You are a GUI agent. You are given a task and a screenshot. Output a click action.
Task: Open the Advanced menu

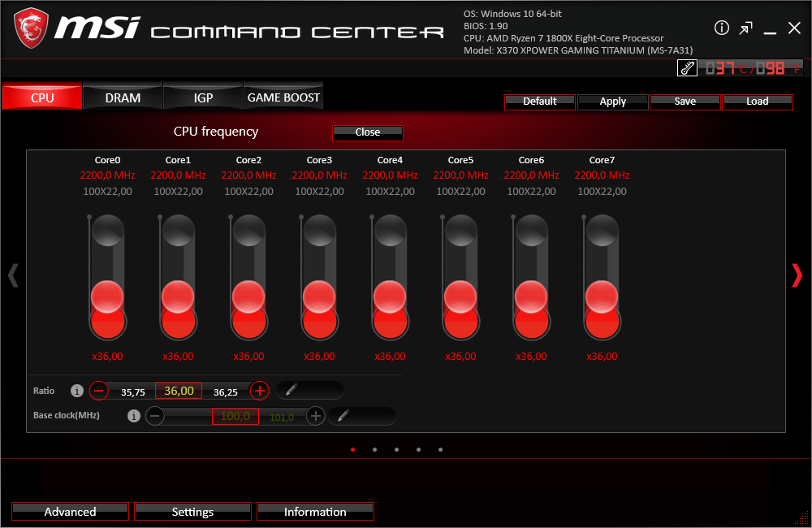click(x=70, y=512)
